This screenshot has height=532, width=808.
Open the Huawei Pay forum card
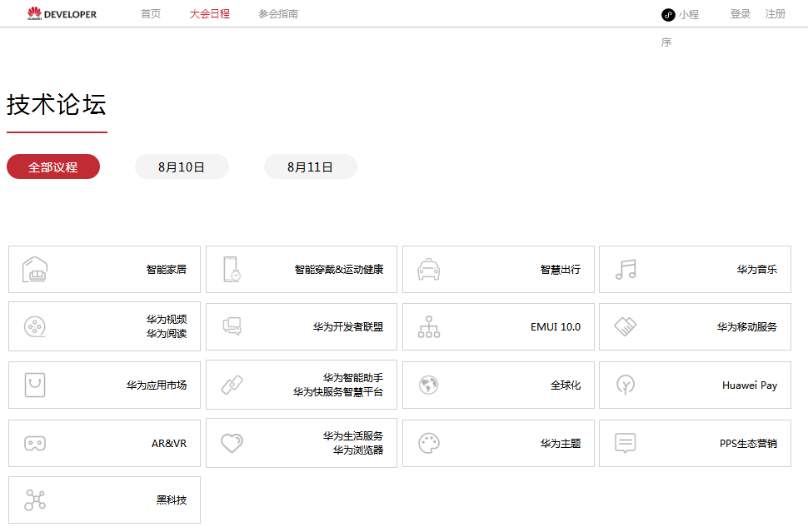tap(695, 385)
